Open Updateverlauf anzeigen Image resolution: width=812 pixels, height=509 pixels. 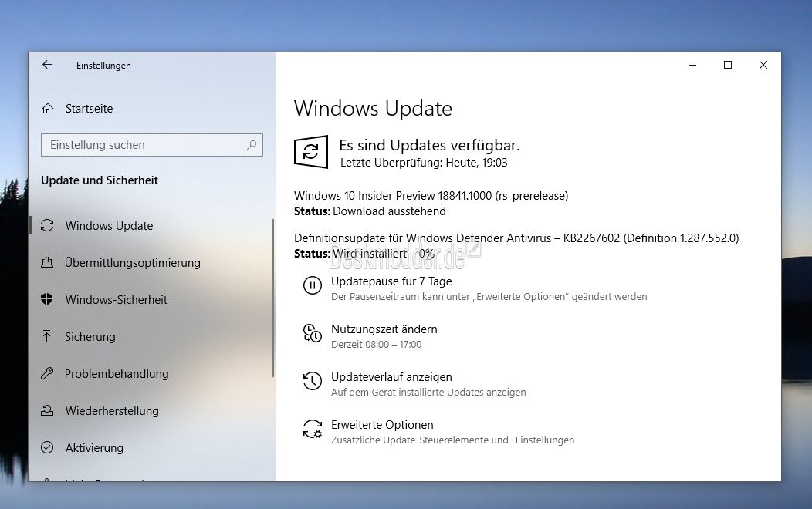(x=391, y=377)
